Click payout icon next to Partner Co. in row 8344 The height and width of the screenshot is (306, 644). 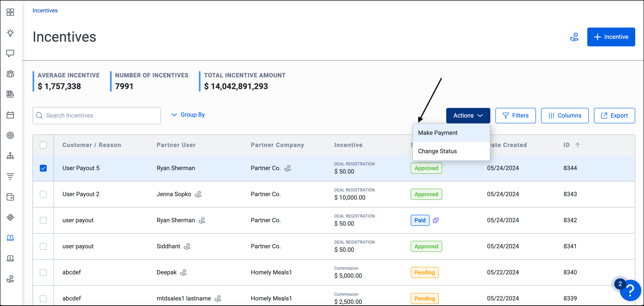coord(288,168)
